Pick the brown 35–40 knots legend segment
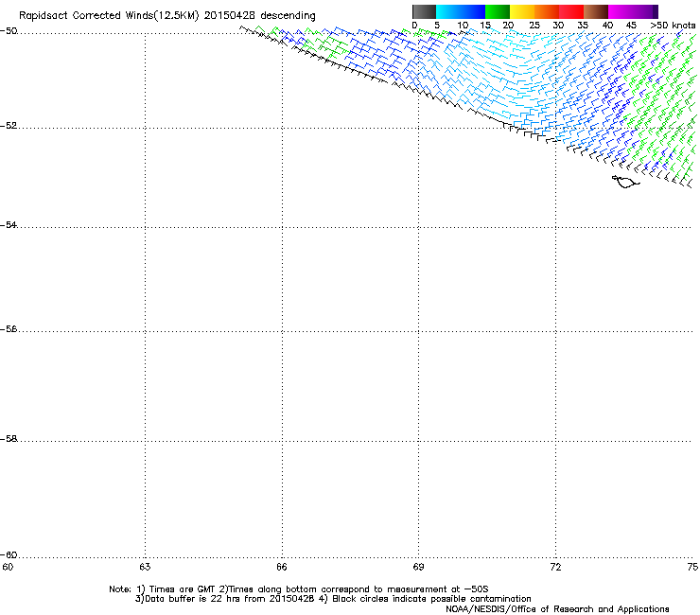700x615 pixels. [x=596, y=11]
